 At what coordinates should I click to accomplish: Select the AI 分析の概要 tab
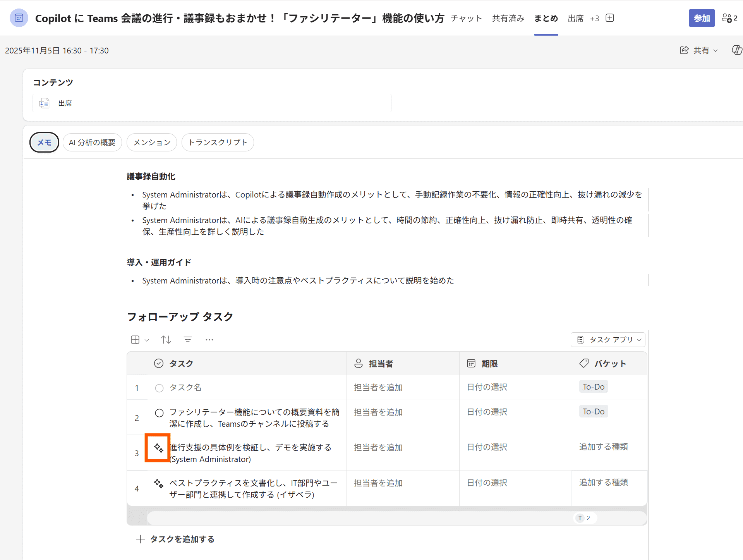(x=92, y=143)
